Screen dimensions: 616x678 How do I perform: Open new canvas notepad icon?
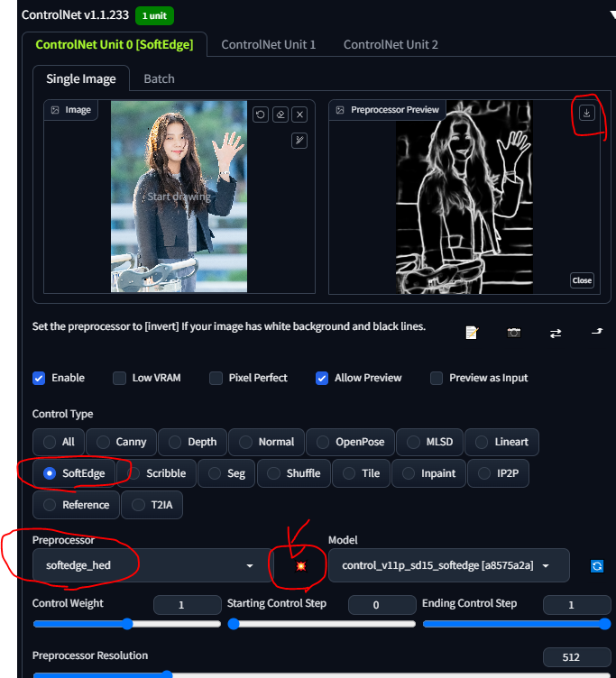click(472, 333)
